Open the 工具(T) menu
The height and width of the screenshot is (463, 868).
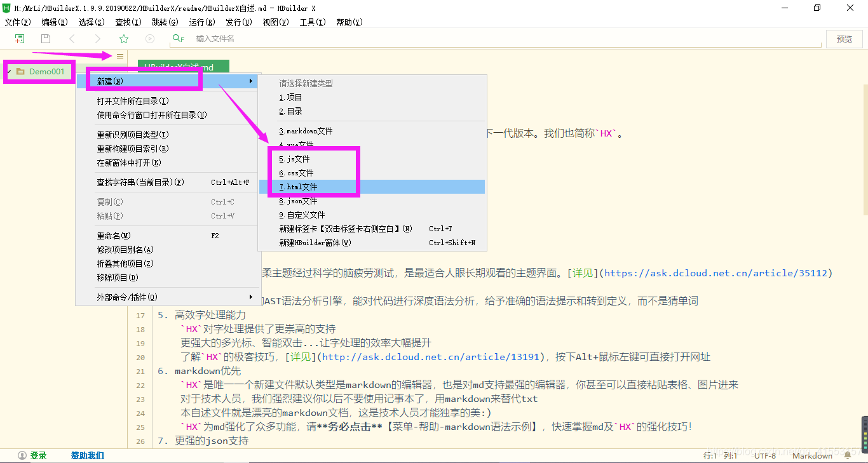pos(313,22)
